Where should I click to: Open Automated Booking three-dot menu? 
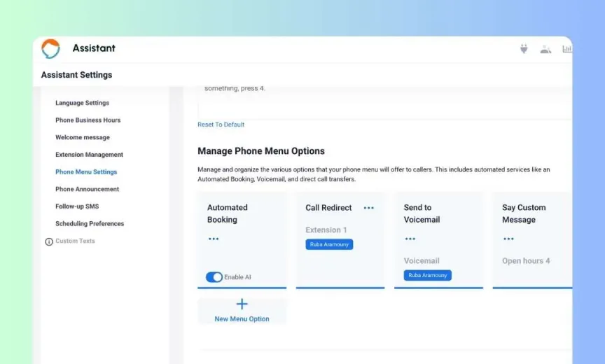click(x=214, y=239)
